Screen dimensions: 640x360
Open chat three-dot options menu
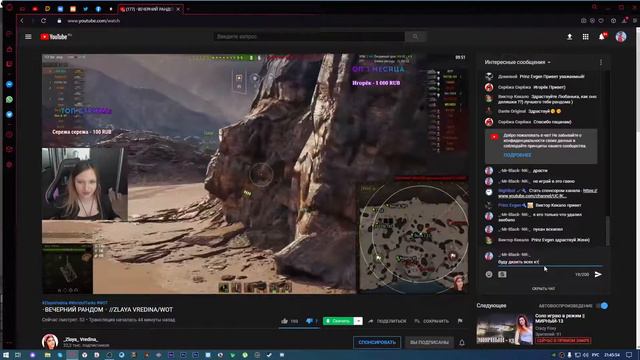600,62
